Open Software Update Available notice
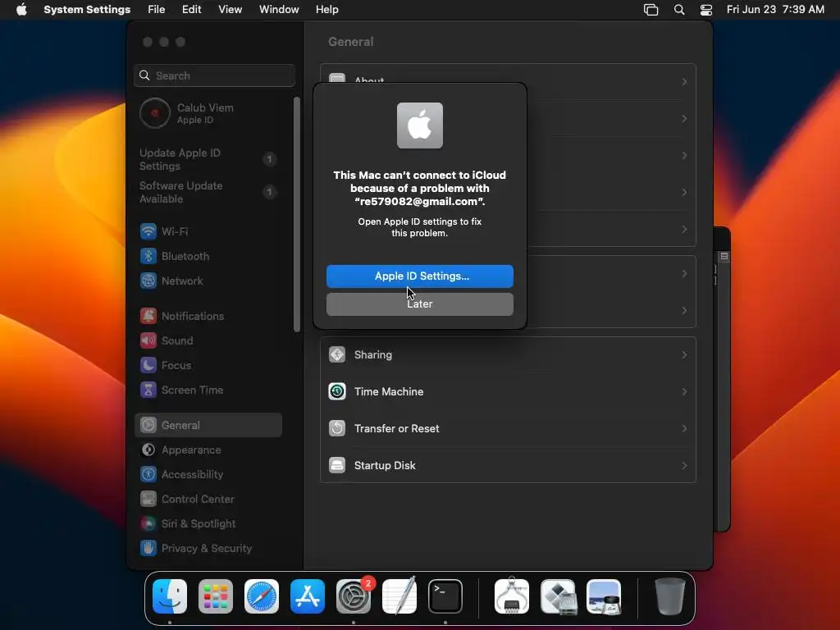840x630 pixels. 209,192
